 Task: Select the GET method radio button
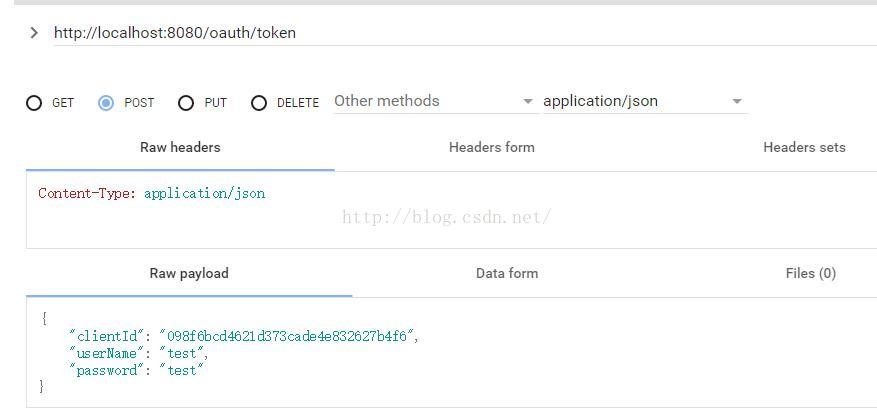point(35,102)
